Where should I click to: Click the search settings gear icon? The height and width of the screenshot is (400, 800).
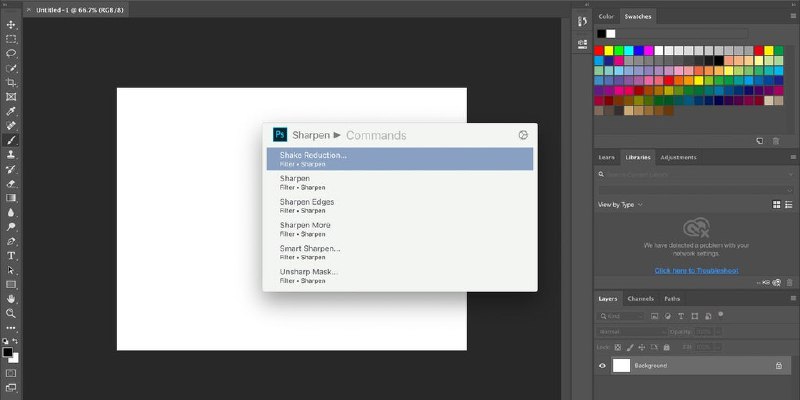523,135
